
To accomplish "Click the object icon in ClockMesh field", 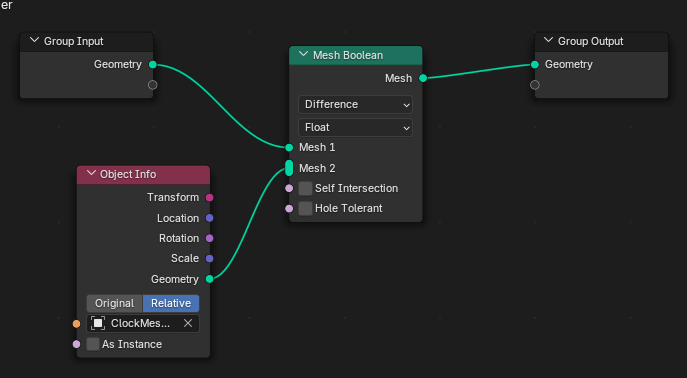I will (x=98, y=323).
